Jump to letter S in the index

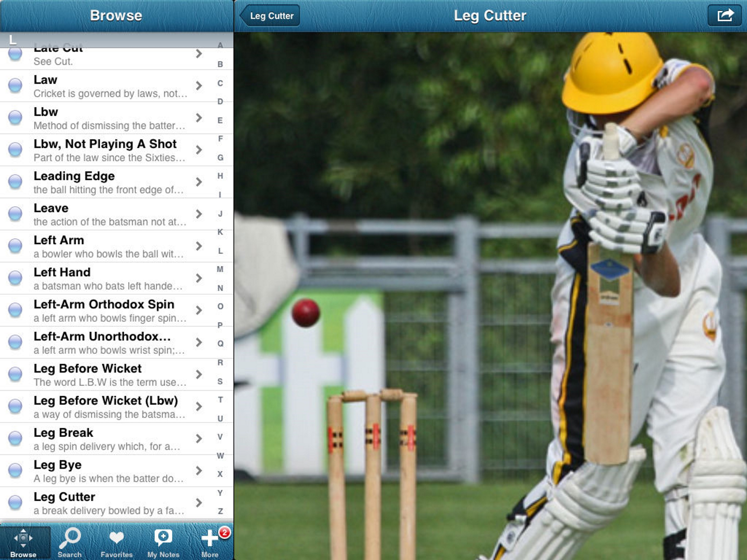coord(220,381)
